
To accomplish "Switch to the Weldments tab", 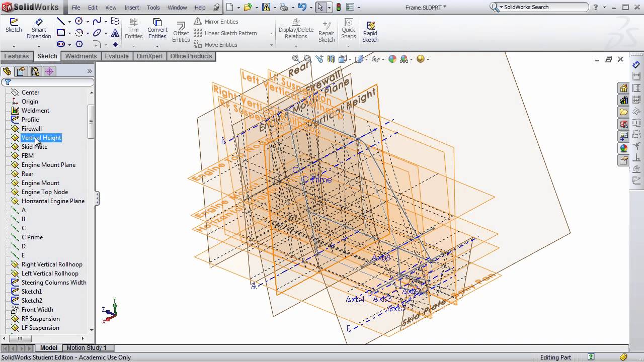I will [x=80, y=56].
